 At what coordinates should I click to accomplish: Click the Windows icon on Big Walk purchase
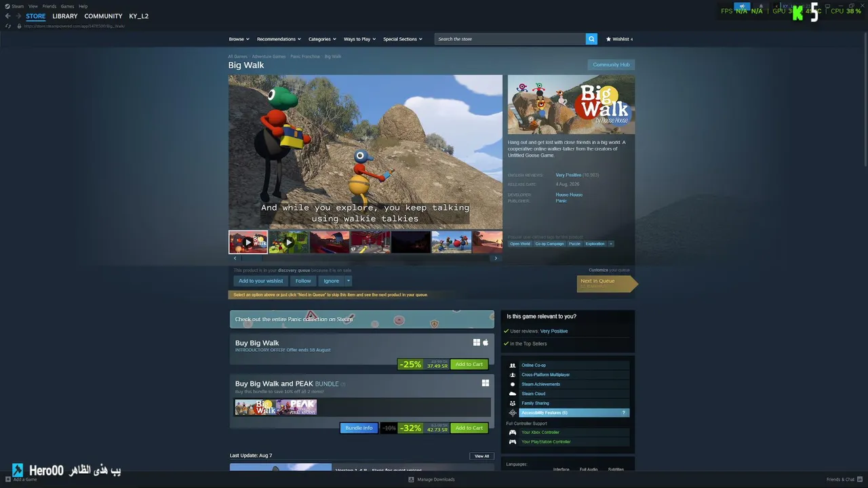pyautogui.click(x=477, y=343)
